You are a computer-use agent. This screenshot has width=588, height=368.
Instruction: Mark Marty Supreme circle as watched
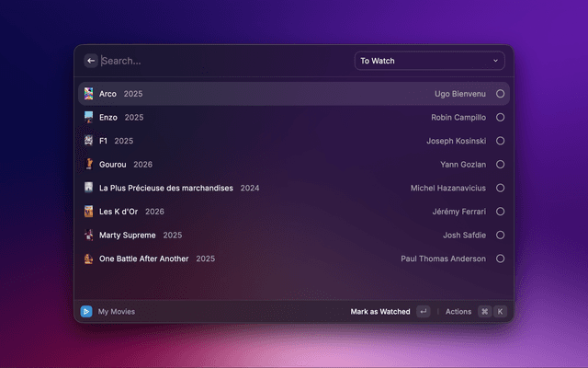500,235
